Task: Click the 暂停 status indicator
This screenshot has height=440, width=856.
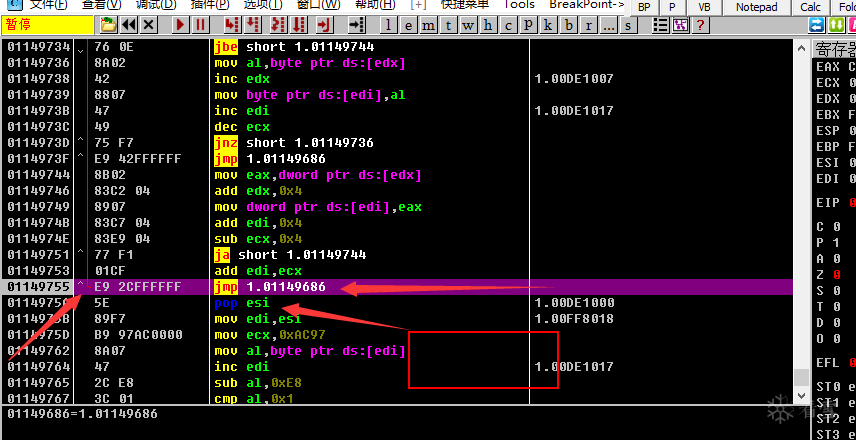Action: pyautogui.click(x=47, y=25)
